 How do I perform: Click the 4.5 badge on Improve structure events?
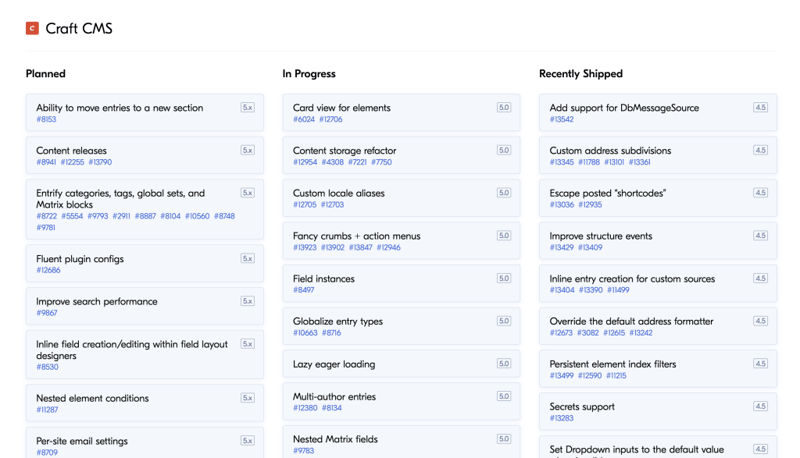pos(760,236)
